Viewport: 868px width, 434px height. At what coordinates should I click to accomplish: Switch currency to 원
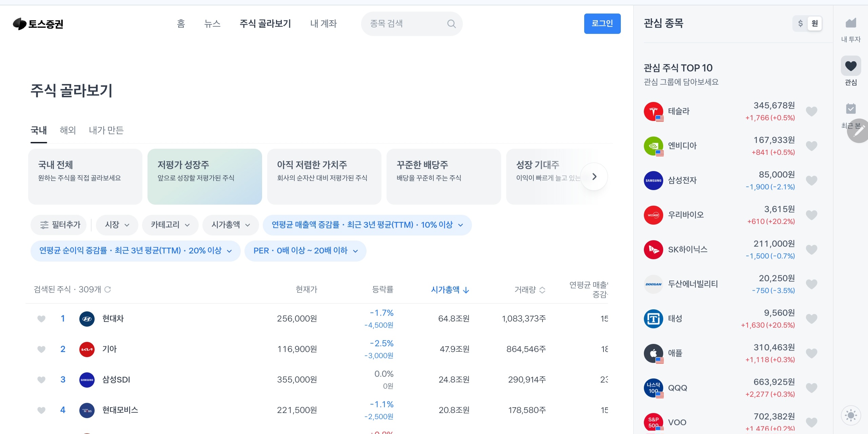(814, 23)
